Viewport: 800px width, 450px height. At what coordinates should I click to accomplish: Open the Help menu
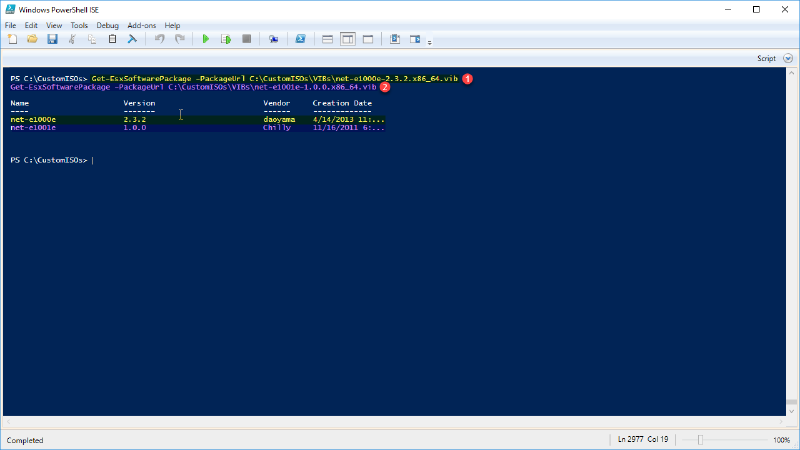point(172,26)
